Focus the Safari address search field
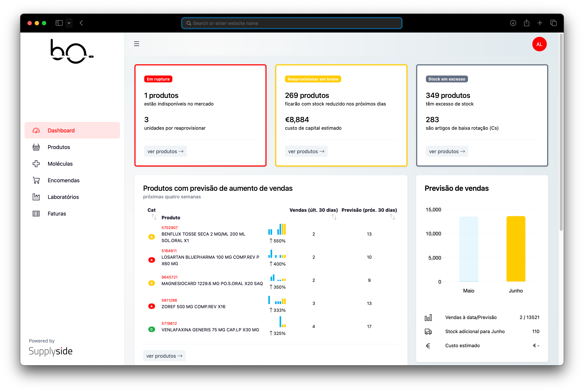Viewport: 584px width, 392px height. pos(291,23)
